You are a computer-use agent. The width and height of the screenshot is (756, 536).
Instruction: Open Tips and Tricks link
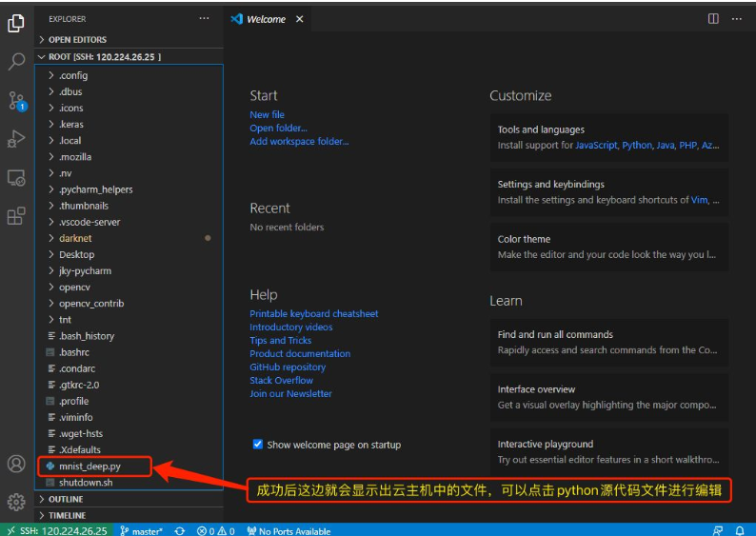click(x=280, y=340)
